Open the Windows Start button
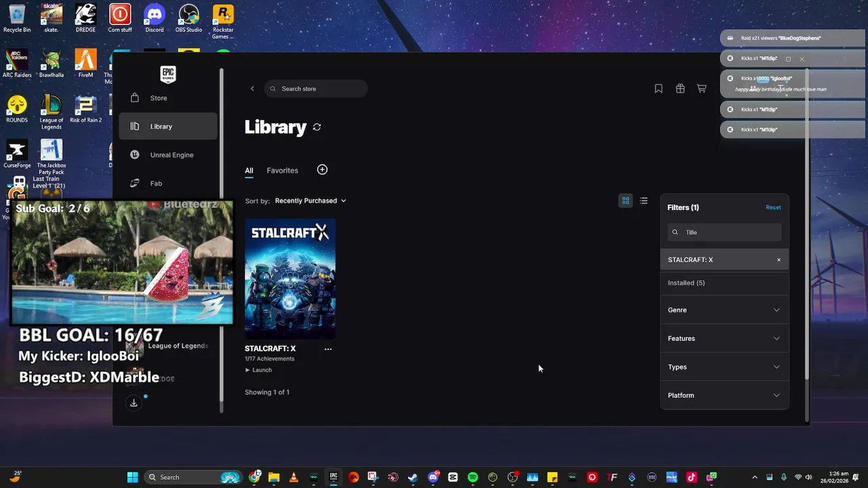Image resolution: width=868 pixels, height=488 pixels. (x=133, y=477)
